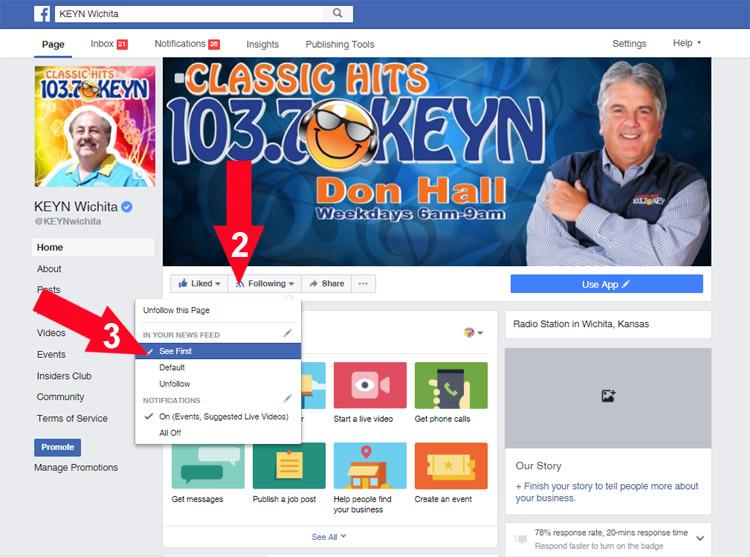Click the Our Story heading

(538, 466)
